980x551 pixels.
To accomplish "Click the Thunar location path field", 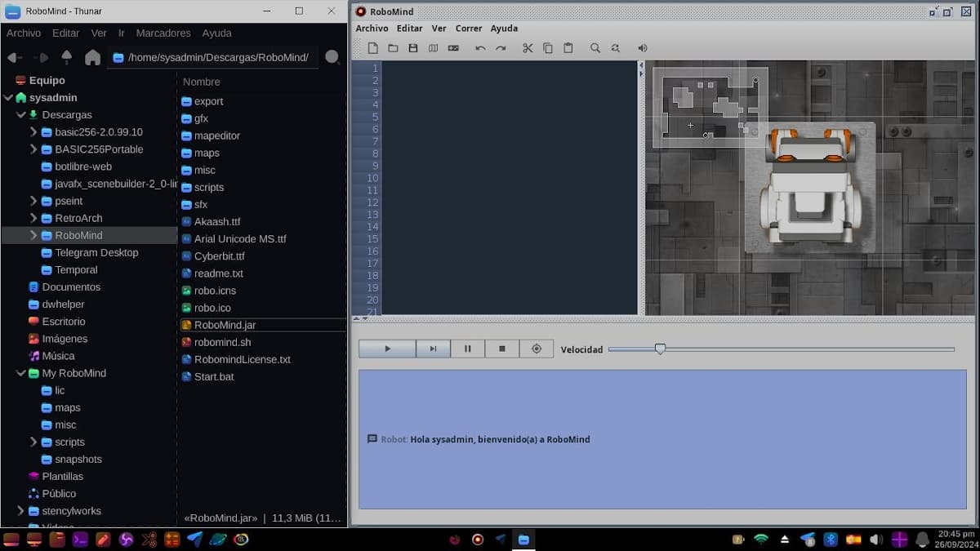I will (218, 57).
